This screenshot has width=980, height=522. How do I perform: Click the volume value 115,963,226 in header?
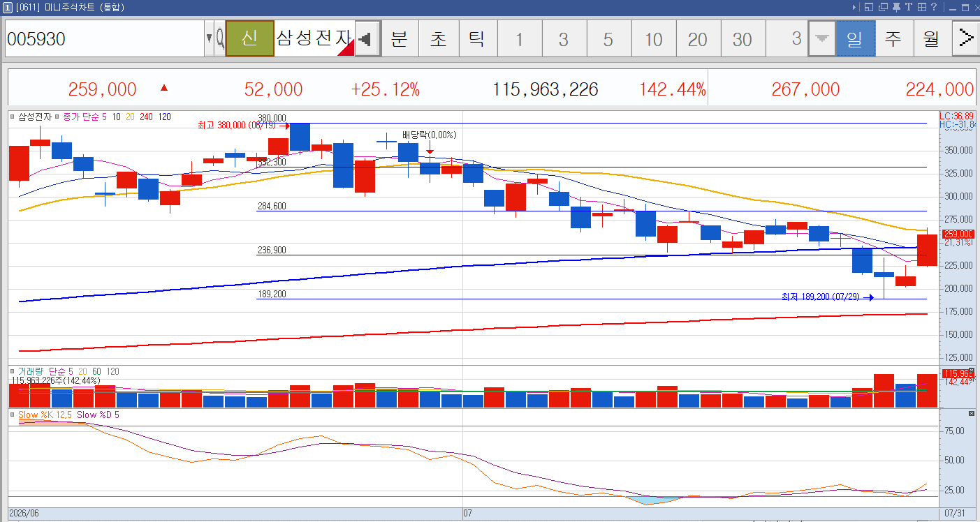pos(546,89)
